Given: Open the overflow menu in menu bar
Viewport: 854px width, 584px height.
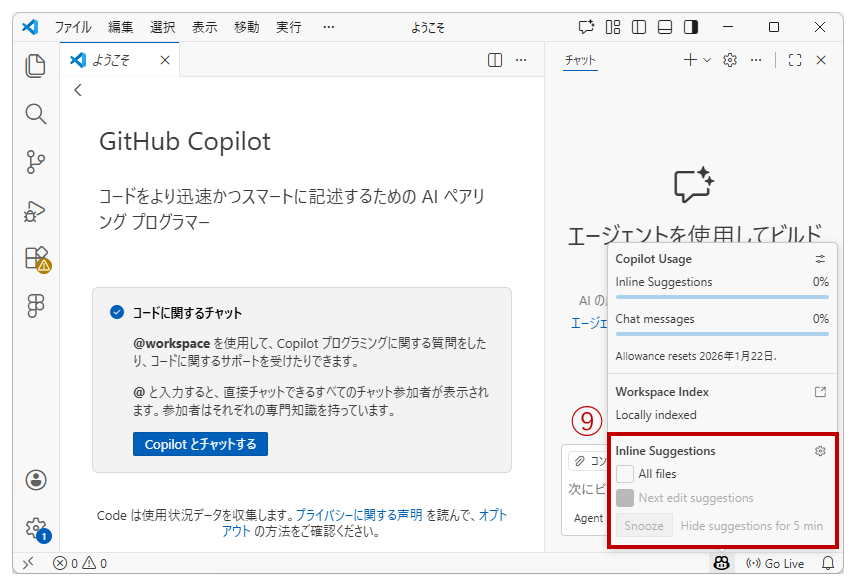Looking at the screenshot, I should click(329, 27).
